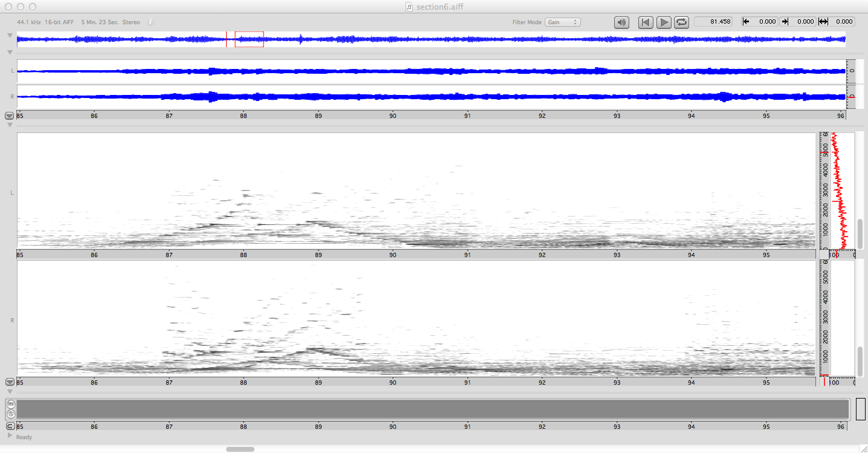
Task: Start playback with the play button
Action: click(664, 22)
